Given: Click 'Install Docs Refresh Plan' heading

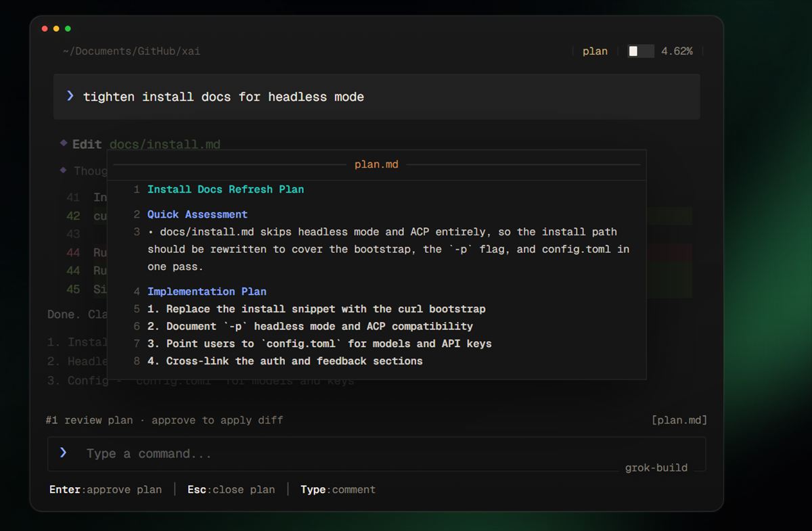Looking at the screenshot, I should click(225, 189).
